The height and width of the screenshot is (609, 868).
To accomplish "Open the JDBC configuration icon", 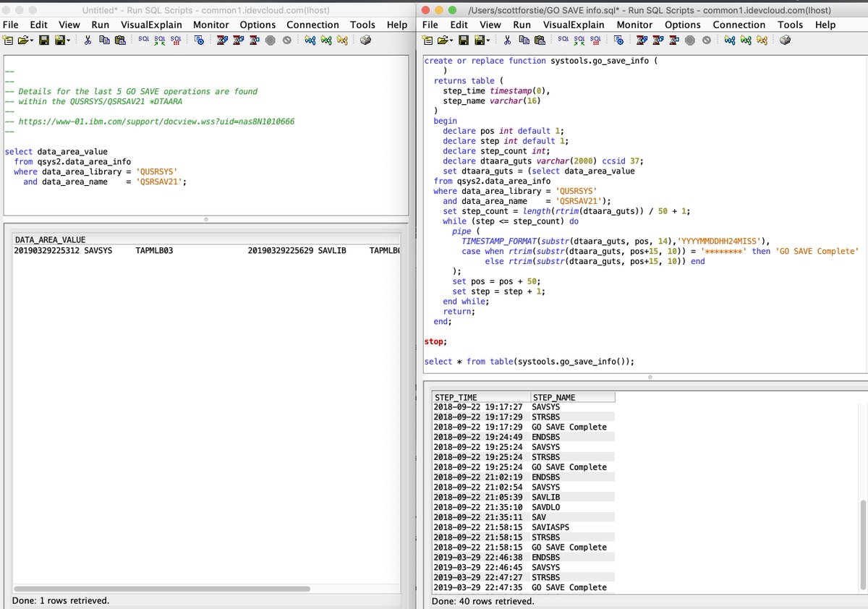I will pyautogui.click(x=619, y=41).
